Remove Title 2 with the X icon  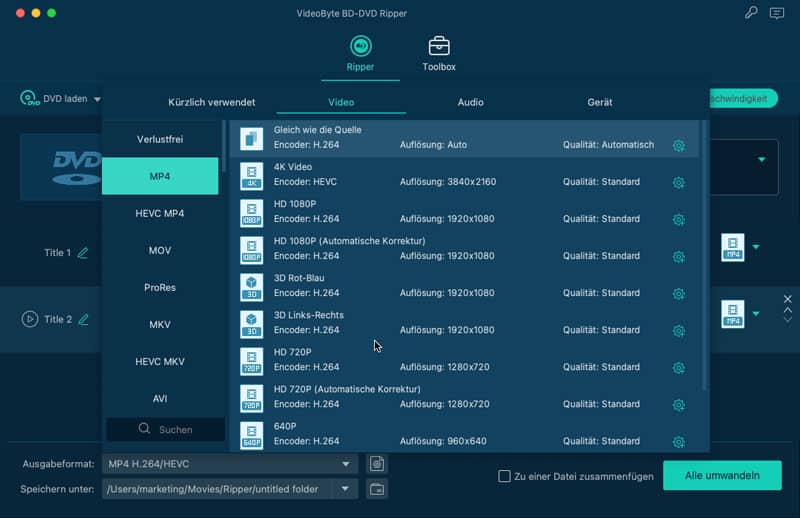coord(788,299)
